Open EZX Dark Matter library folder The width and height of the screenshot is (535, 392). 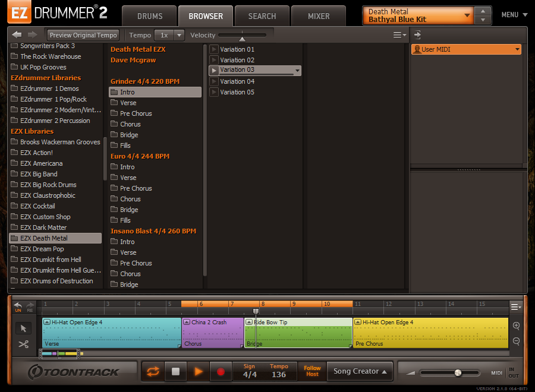pyautogui.click(x=55, y=227)
